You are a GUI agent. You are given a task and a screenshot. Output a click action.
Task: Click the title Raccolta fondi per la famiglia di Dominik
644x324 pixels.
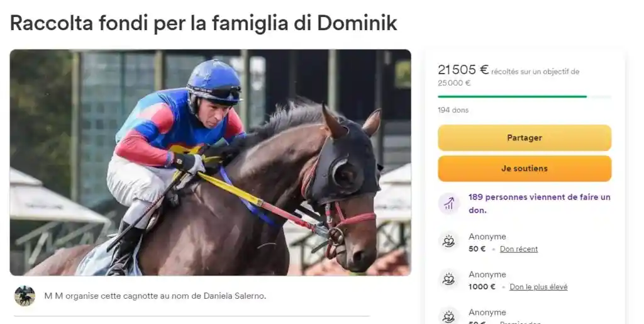(203, 23)
